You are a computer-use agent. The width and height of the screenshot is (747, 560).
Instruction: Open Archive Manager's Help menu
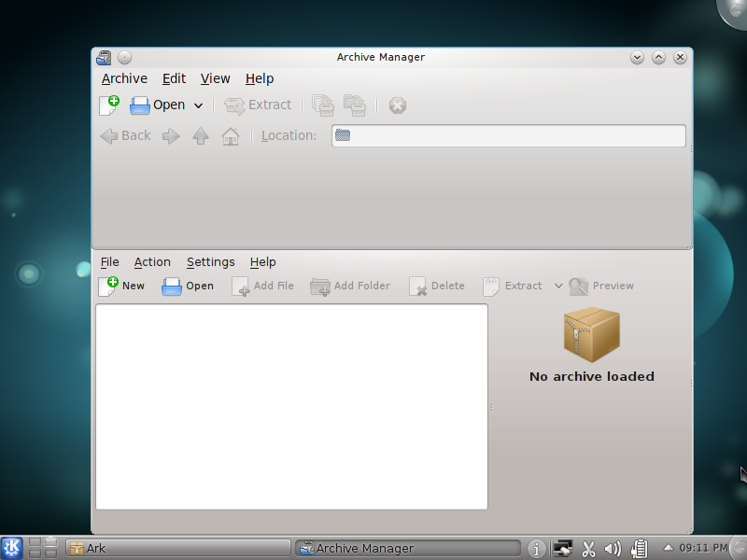point(260,78)
